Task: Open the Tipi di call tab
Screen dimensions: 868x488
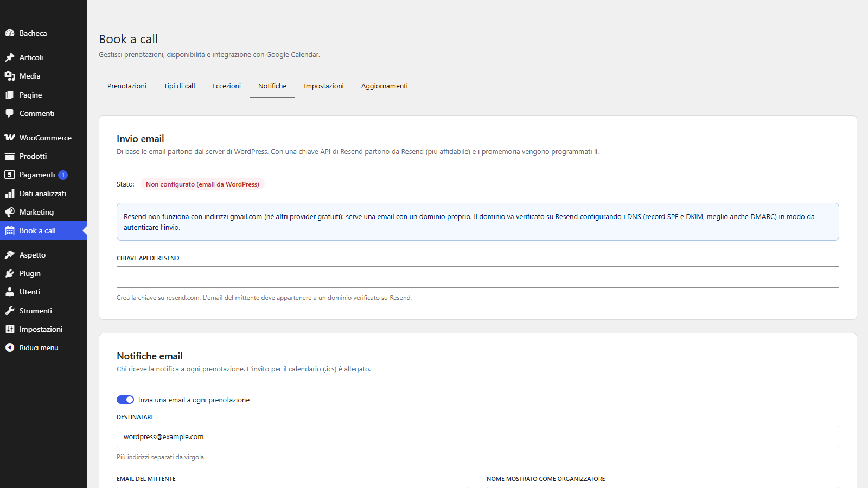Action: pos(179,86)
